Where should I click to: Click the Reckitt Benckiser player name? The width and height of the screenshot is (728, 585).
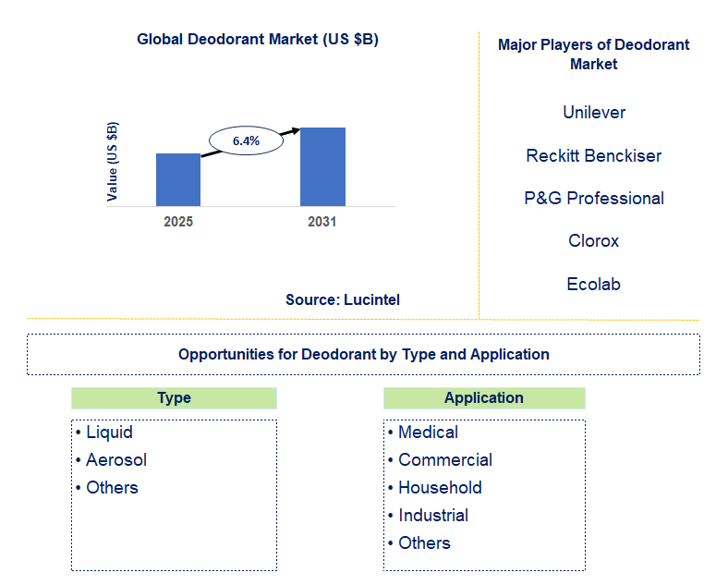[x=593, y=155]
